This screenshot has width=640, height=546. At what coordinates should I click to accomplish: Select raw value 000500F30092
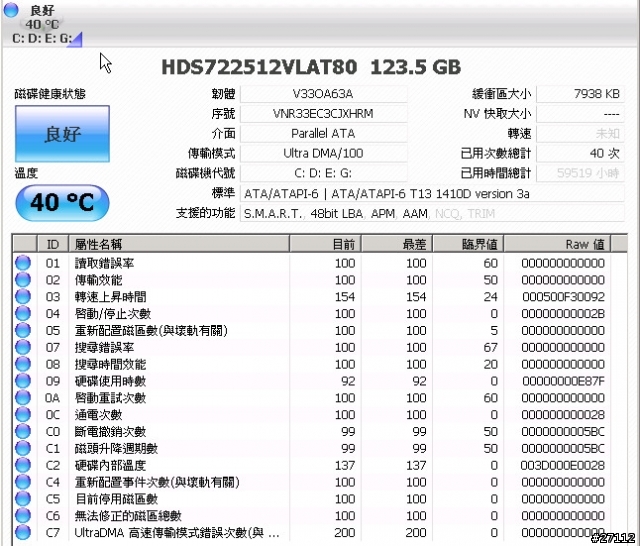(x=563, y=297)
